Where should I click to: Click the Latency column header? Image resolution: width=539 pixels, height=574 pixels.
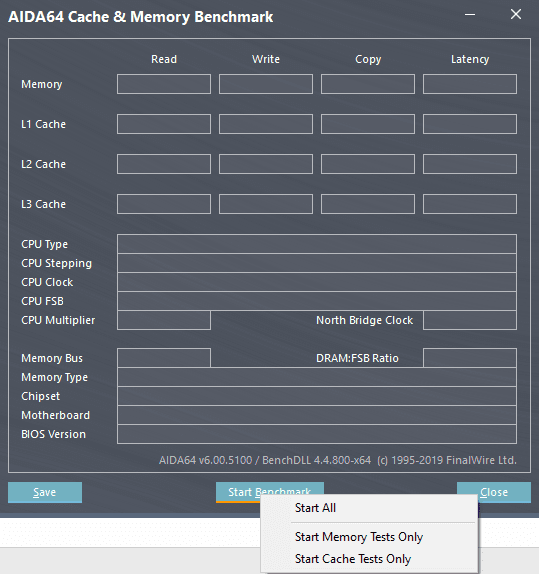470,59
